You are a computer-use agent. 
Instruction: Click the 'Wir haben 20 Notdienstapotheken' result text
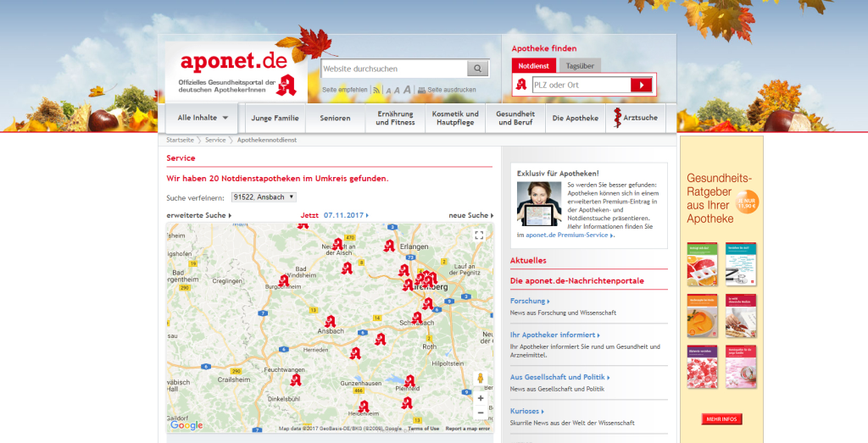[277, 179]
